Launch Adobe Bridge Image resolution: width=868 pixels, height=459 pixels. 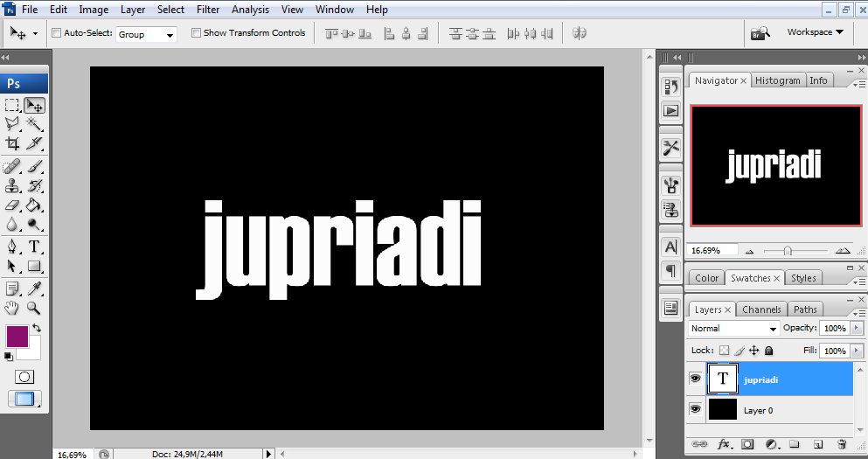point(760,32)
